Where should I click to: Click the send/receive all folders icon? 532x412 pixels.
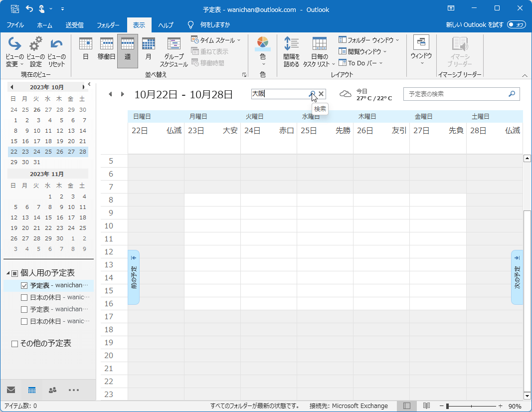(15, 9)
